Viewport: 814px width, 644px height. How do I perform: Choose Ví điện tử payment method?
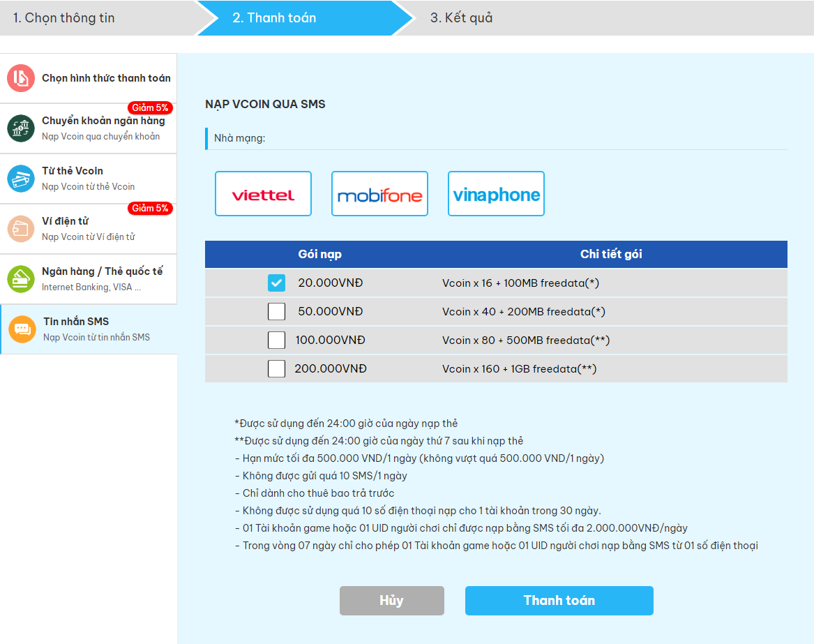click(89, 229)
